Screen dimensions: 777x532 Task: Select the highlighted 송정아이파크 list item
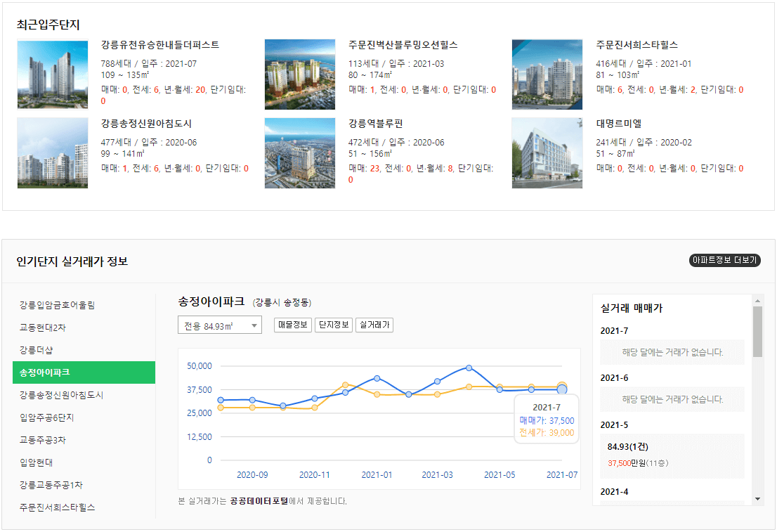[x=84, y=372]
